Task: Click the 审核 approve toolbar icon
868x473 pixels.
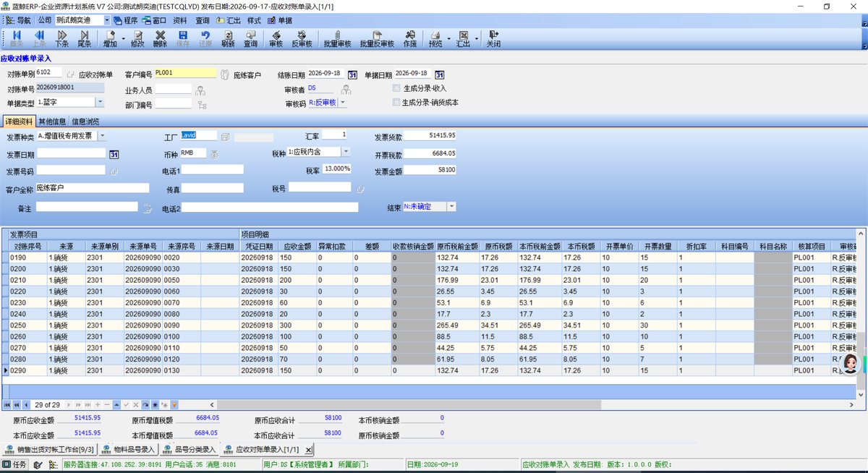Action: [x=276, y=38]
